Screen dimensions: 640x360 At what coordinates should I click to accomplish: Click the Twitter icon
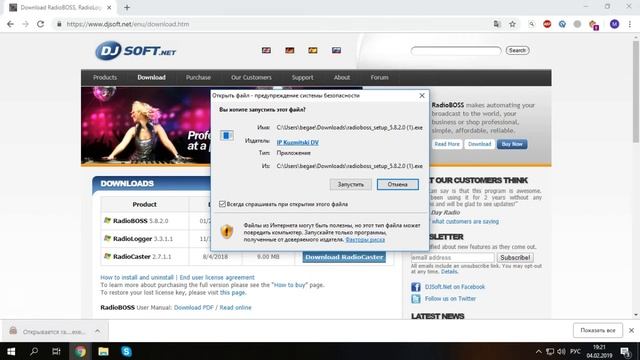pyautogui.click(x=416, y=299)
